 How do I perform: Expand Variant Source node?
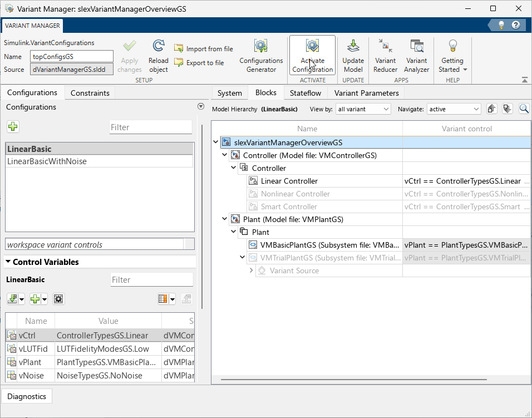pyautogui.click(x=251, y=271)
